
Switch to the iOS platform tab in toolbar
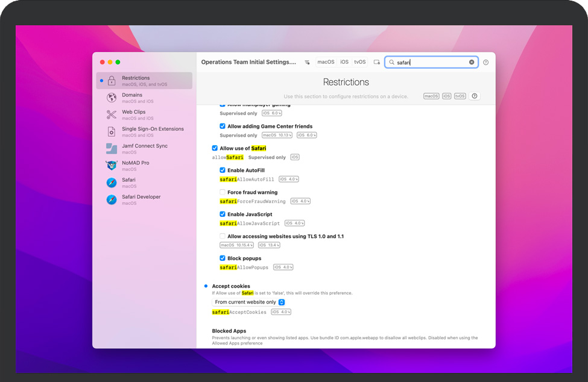click(344, 62)
